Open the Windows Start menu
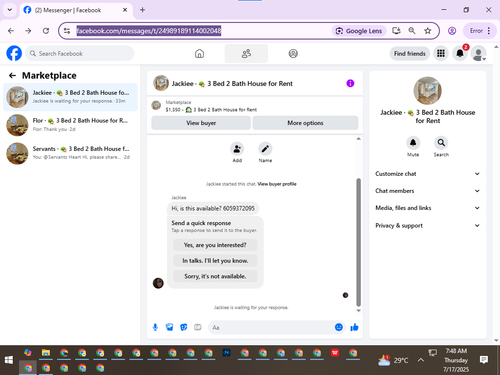This screenshot has width=500, height=375. tap(9, 360)
